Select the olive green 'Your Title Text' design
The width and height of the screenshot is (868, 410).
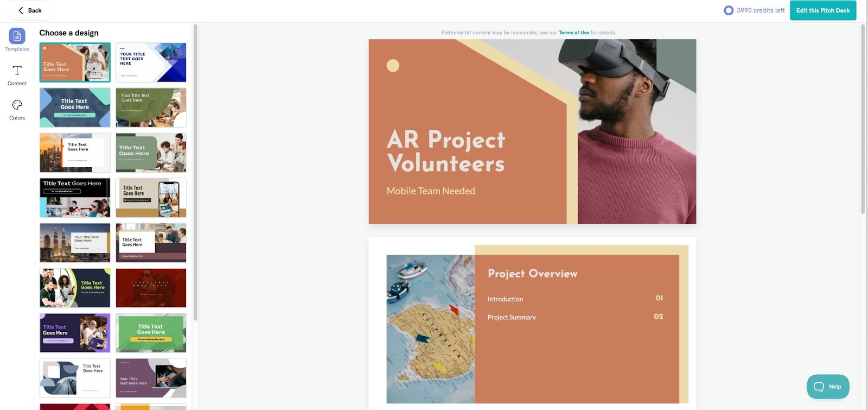[151, 108]
